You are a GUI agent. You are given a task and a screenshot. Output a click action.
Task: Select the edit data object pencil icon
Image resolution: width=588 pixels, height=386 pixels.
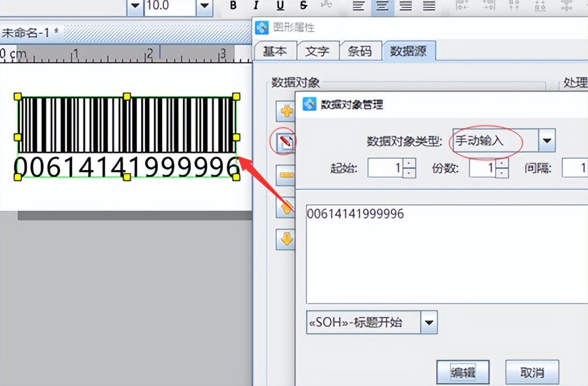[286, 143]
